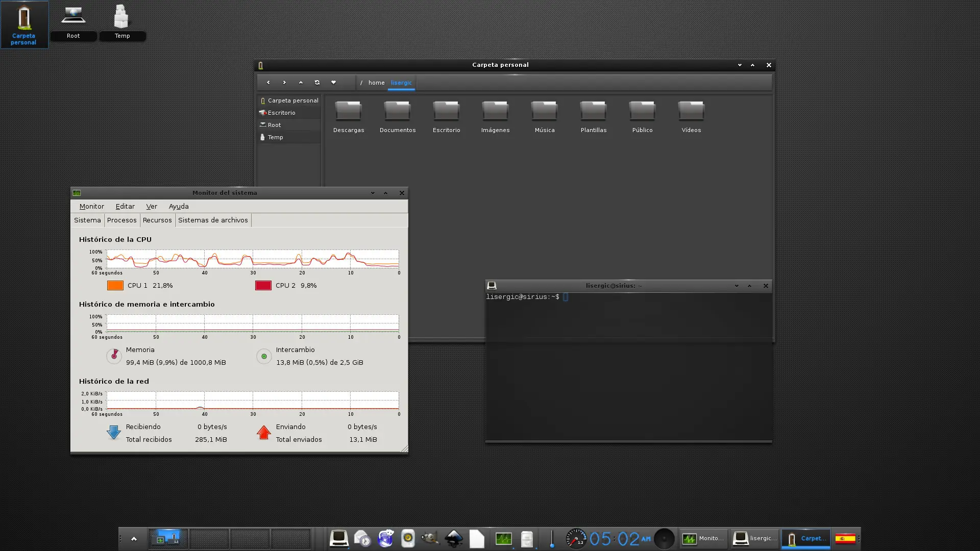Open the Ver menu in Monitor del sistema
Image resolution: width=980 pixels, height=551 pixels.
tap(151, 206)
